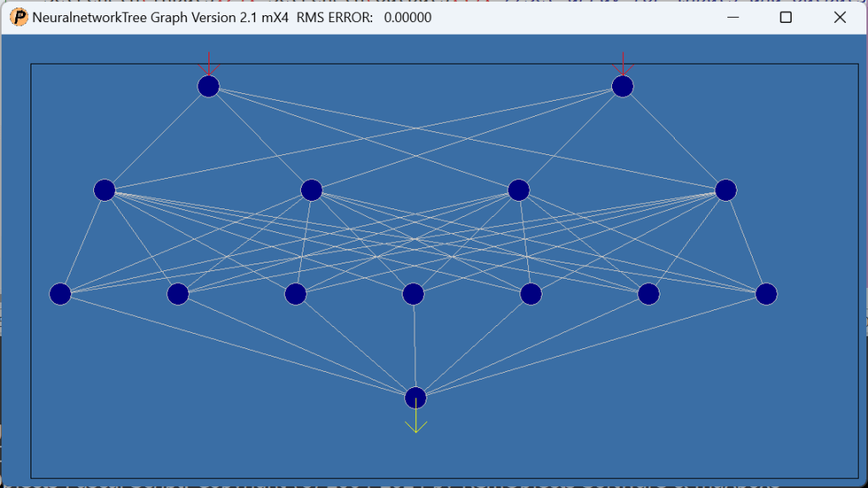Maximize the NeuralnetworkTree Graph window
The height and width of the screenshot is (488, 868).
[786, 17]
